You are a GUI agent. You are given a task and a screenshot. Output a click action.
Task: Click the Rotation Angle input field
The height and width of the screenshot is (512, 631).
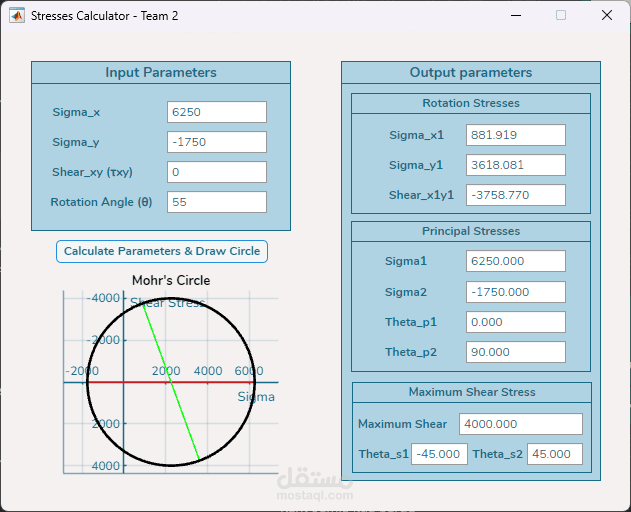[x=217, y=202]
